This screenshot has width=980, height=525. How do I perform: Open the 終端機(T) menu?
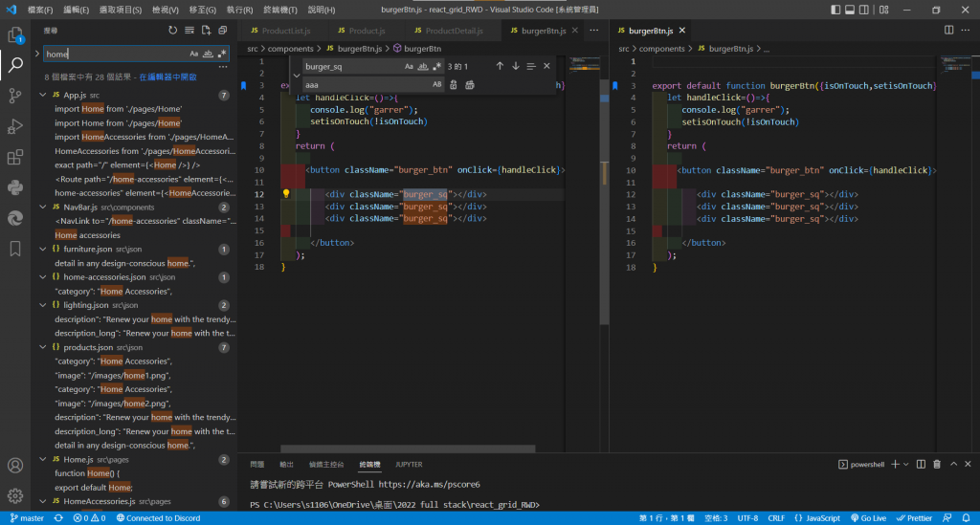pos(279,10)
